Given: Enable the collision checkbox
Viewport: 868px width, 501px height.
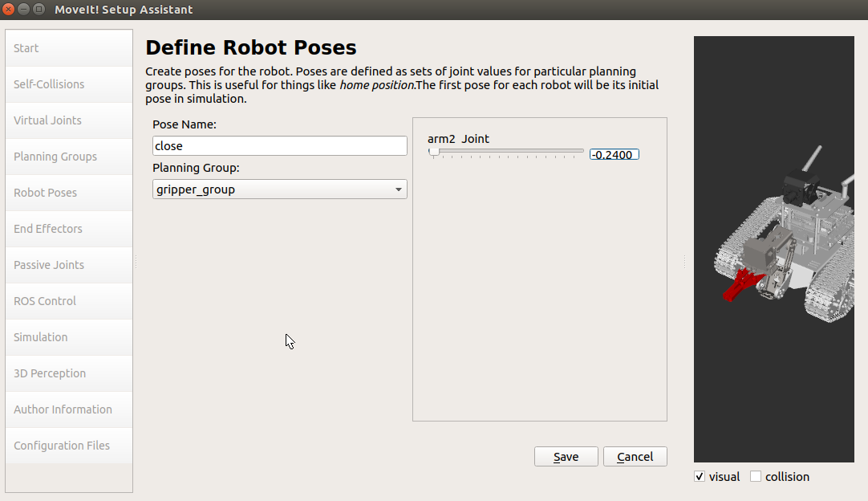Looking at the screenshot, I should [x=756, y=477].
